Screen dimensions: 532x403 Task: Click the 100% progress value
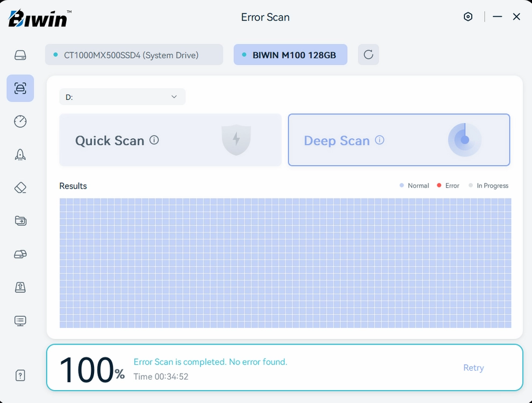92,370
